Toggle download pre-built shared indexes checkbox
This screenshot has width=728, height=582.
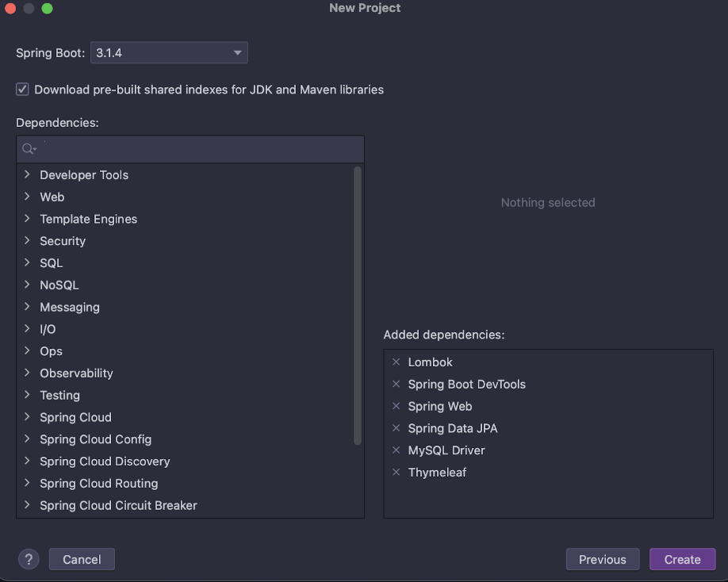[22, 89]
